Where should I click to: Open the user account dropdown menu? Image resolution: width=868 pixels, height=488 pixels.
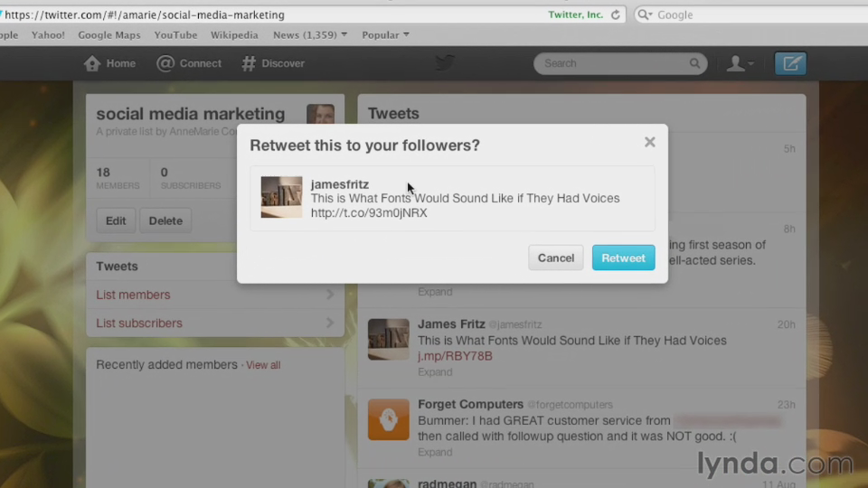tap(741, 63)
